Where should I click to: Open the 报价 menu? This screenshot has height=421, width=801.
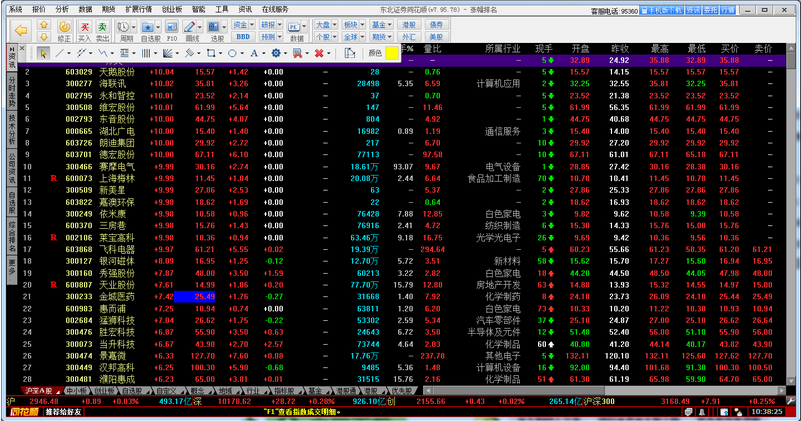click(39, 9)
